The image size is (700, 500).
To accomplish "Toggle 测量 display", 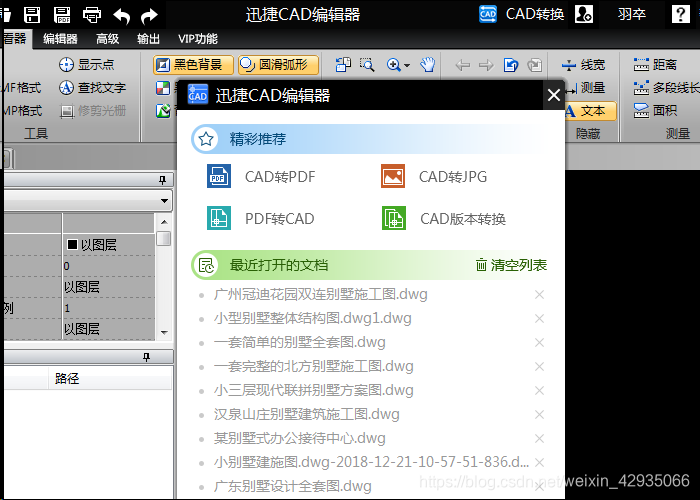I will (586, 88).
